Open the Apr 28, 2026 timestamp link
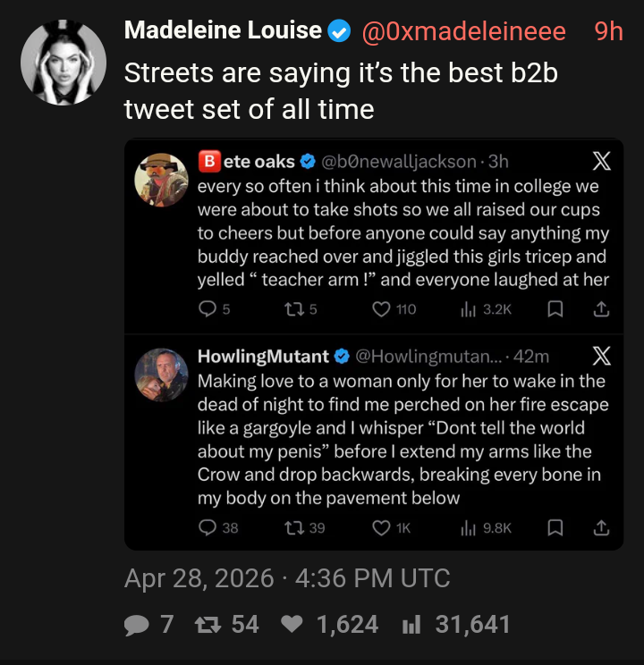The height and width of the screenshot is (665, 644). (x=287, y=578)
